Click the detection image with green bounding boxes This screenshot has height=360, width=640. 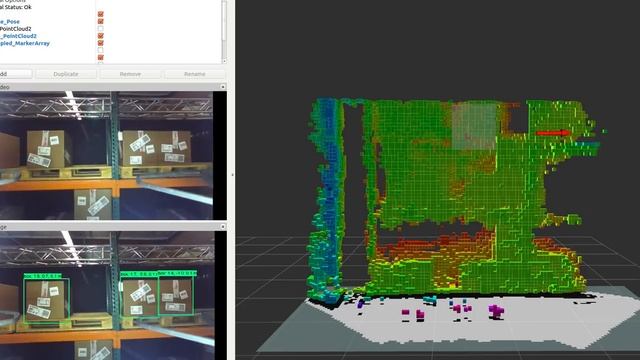107,296
